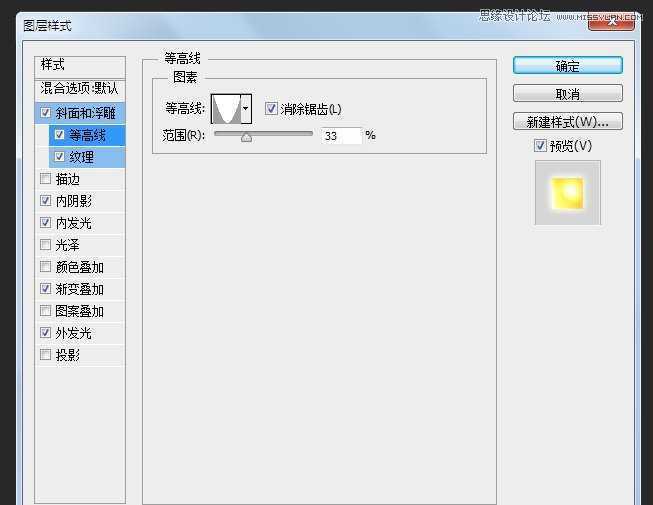Screen dimensions: 653x505
Task: Enable the 颜色叠加 checkbox
Action: pyautogui.click(x=45, y=267)
